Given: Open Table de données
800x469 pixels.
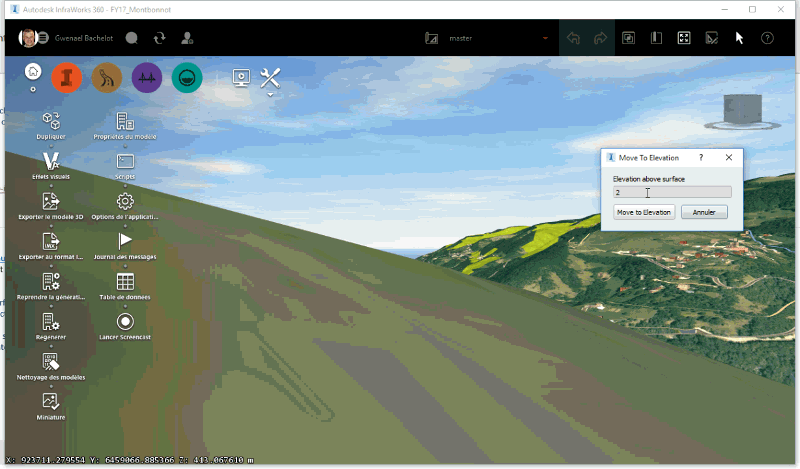Looking at the screenshot, I should click(x=125, y=281).
